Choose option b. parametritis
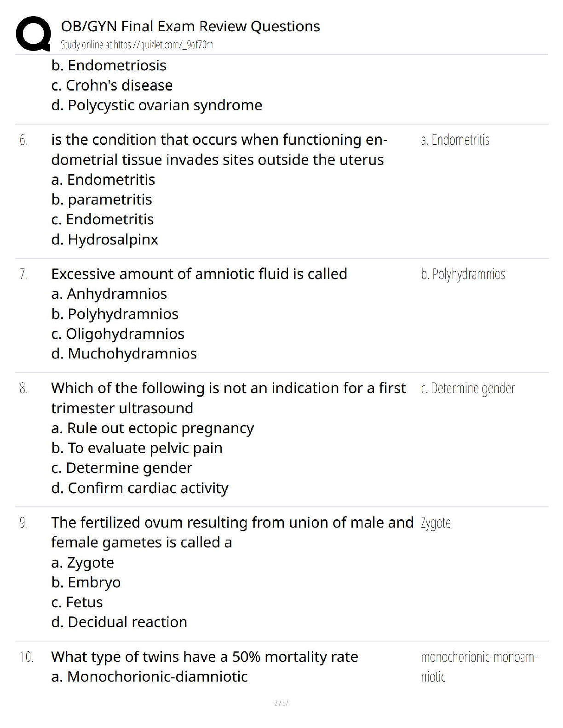 (x=102, y=199)
